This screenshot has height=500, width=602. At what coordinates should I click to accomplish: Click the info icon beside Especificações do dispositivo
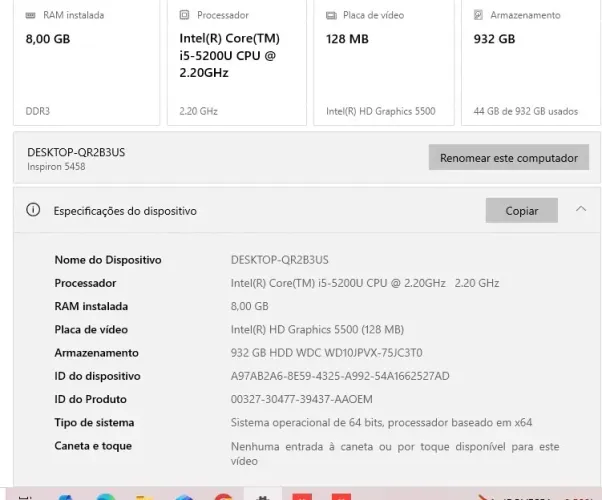33,210
